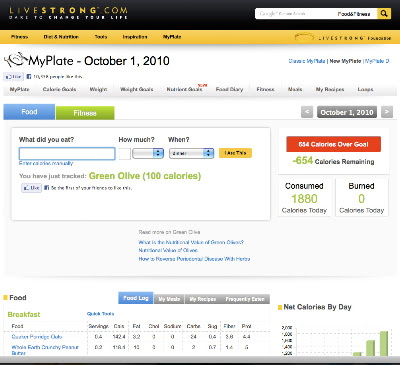Click the Facebook Like button under page title
The image size is (400, 365).
coord(14,77)
